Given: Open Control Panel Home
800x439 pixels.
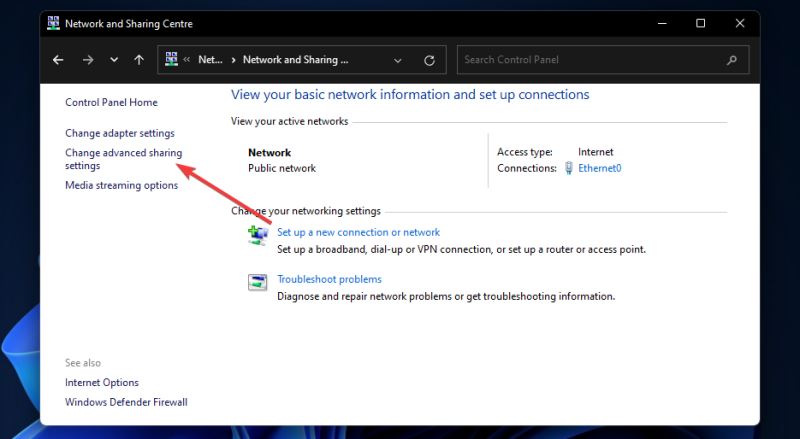Looking at the screenshot, I should pyautogui.click(x=111, y=102).
